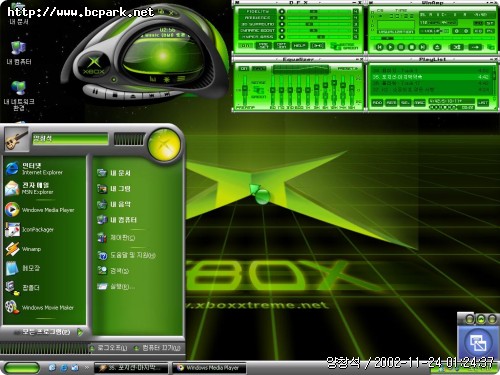Click Winamp pause button
This screenshot has width=500, height=375.
[401, 47]
